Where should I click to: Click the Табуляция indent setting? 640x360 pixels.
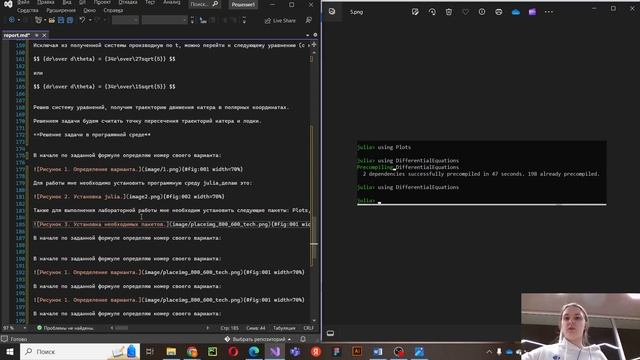click(284, 328)
